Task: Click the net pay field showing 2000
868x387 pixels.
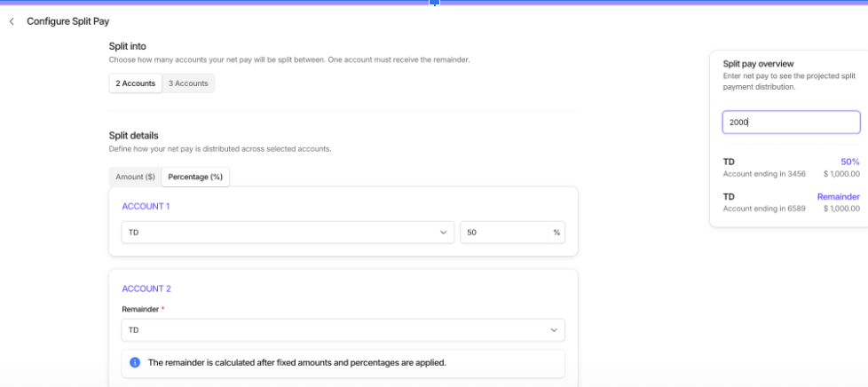Action: (x=791, y=122)
